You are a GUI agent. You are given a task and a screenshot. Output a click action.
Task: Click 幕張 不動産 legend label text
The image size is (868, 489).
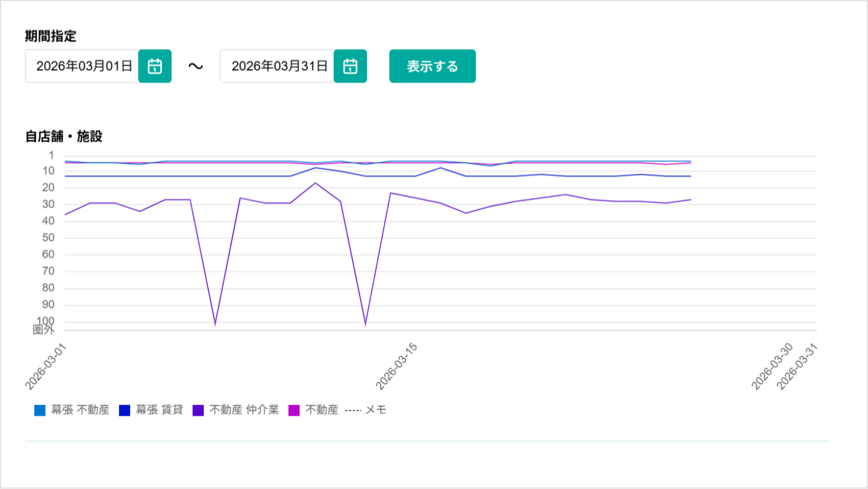point(80,411)
